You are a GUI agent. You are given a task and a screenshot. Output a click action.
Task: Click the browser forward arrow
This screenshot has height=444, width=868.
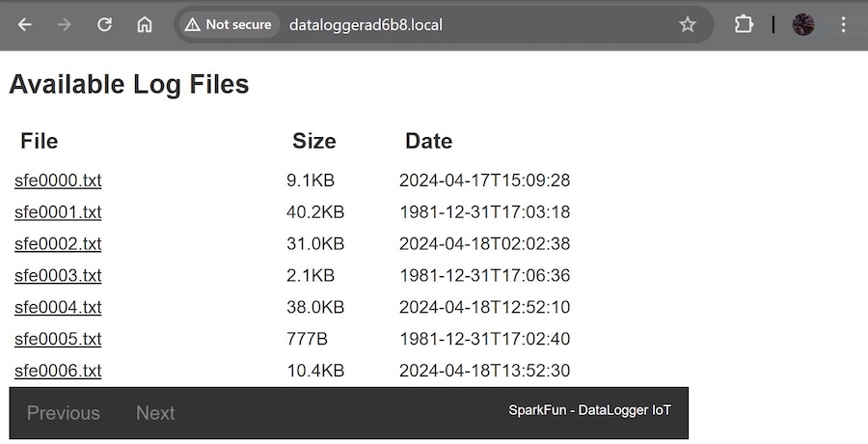[x=65, y=24]
